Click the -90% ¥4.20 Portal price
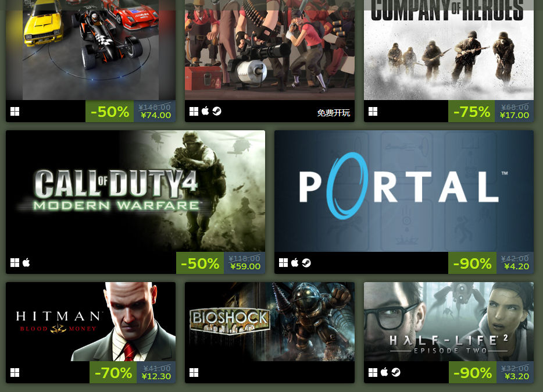This screenshot has height=392, width=543. pyautogui.click(x=491, y=263)
